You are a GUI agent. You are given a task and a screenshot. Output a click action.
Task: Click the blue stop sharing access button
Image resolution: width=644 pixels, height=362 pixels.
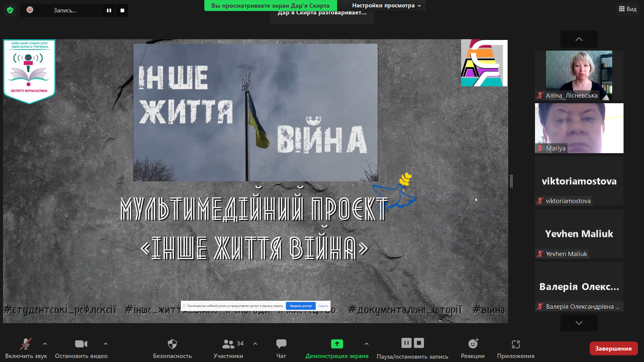(x=301, y=306)
